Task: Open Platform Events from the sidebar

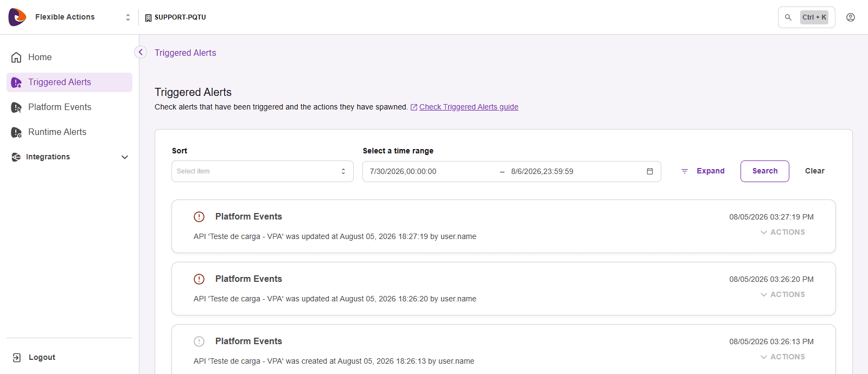Action: pyautogui.click(x=60, y=107)
